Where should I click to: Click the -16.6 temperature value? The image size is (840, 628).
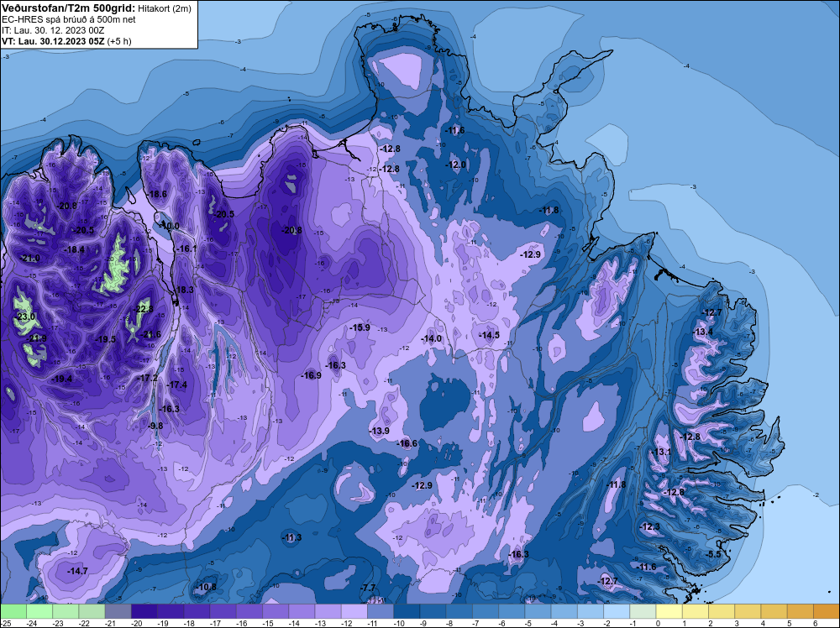407,443
